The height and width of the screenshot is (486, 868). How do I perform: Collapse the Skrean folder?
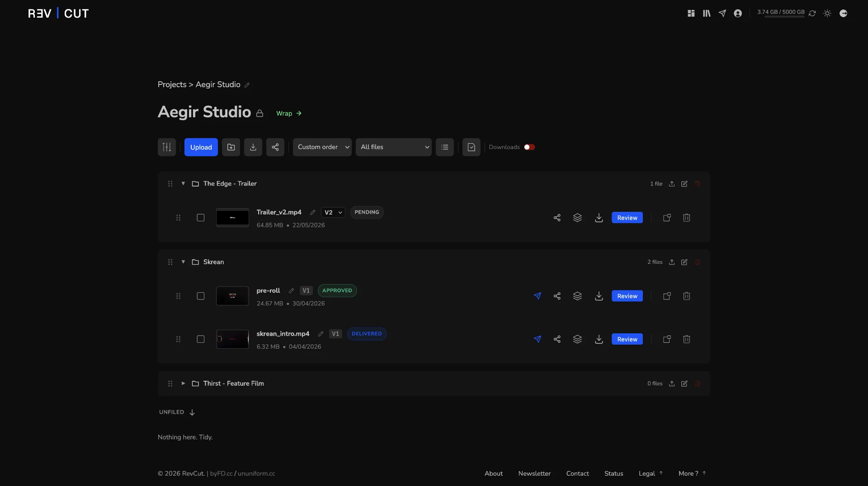point(183,262)
